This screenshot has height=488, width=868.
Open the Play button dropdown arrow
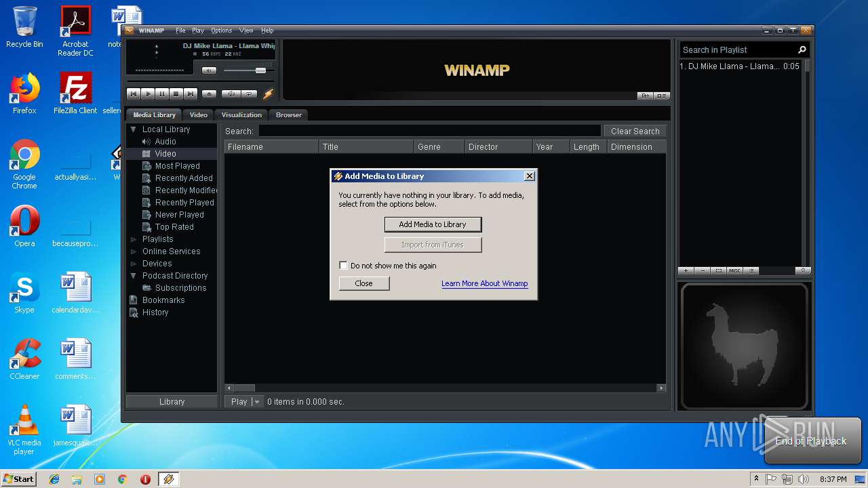point(256,402)
